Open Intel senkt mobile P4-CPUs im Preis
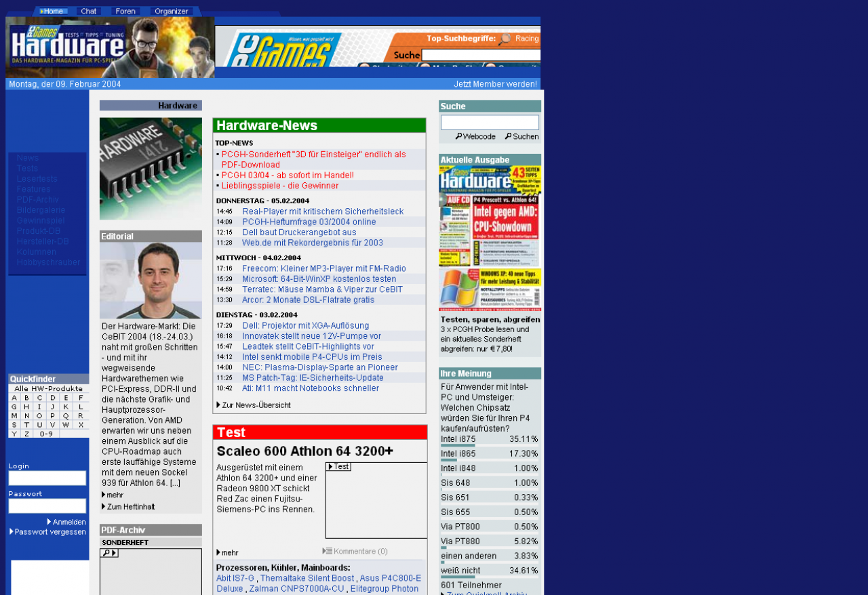868x595 pixels. point(312,356)
